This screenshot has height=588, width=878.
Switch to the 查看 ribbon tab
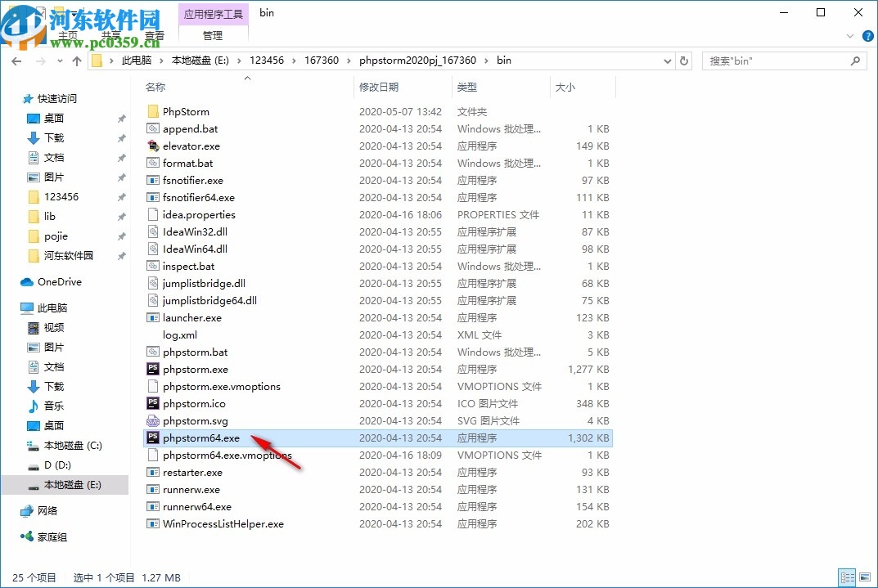155,35
